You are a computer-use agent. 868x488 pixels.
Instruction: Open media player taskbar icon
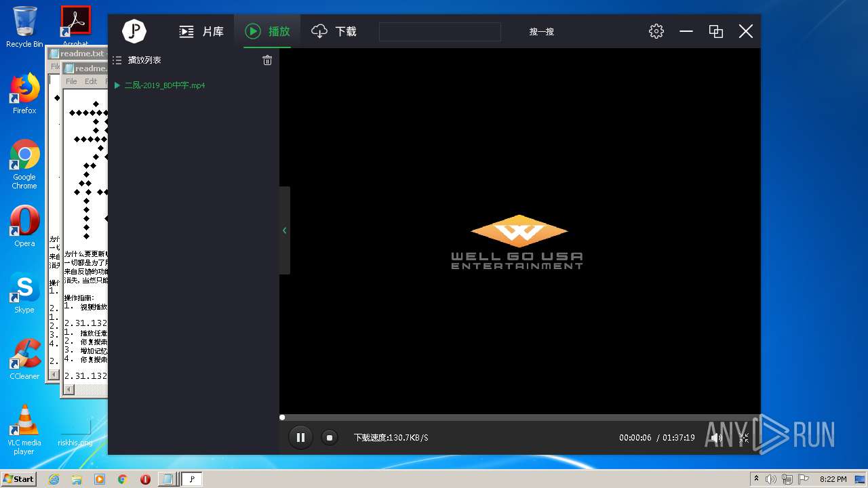tap(100, 479)
